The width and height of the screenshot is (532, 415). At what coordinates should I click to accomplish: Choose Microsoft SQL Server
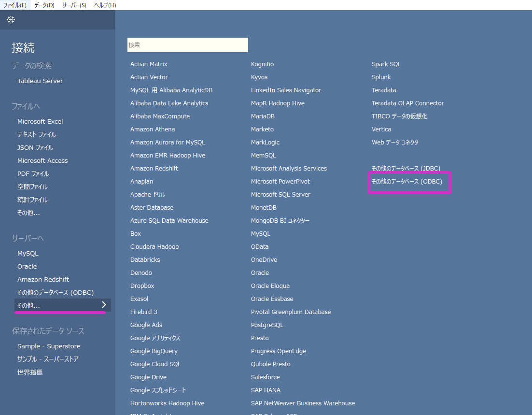pyautogui.click(x=280, y=195)
